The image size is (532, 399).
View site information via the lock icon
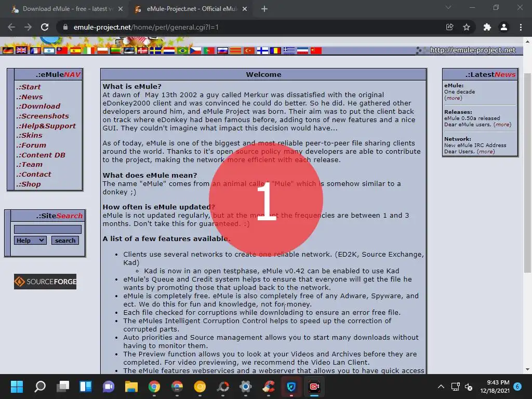point(65,27)
